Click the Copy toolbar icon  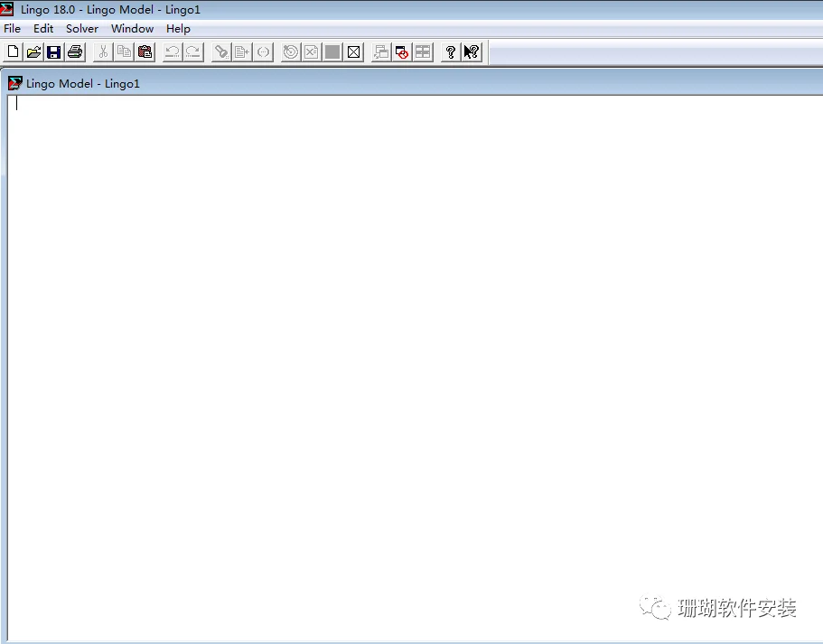(x=125, y=52)
